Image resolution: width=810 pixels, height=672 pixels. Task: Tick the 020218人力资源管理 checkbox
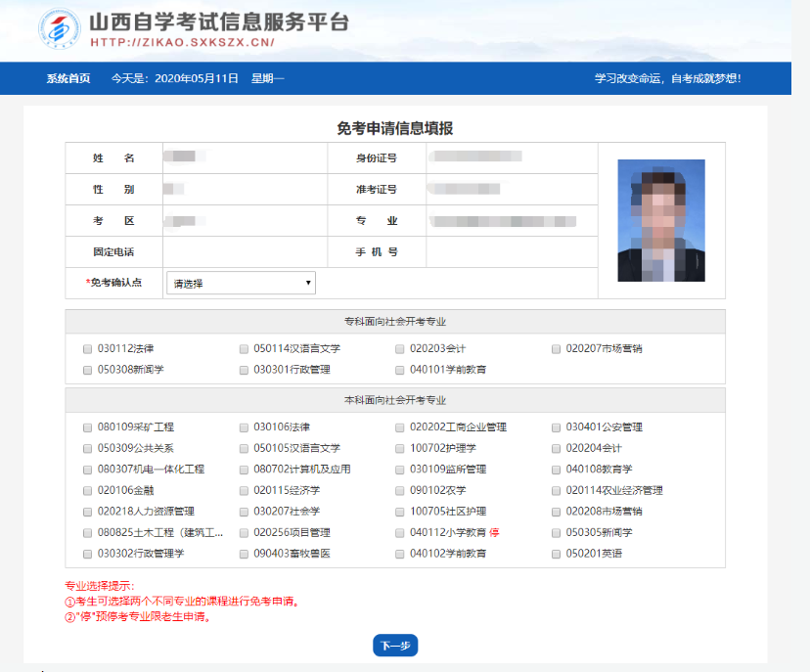pos(87,512)
